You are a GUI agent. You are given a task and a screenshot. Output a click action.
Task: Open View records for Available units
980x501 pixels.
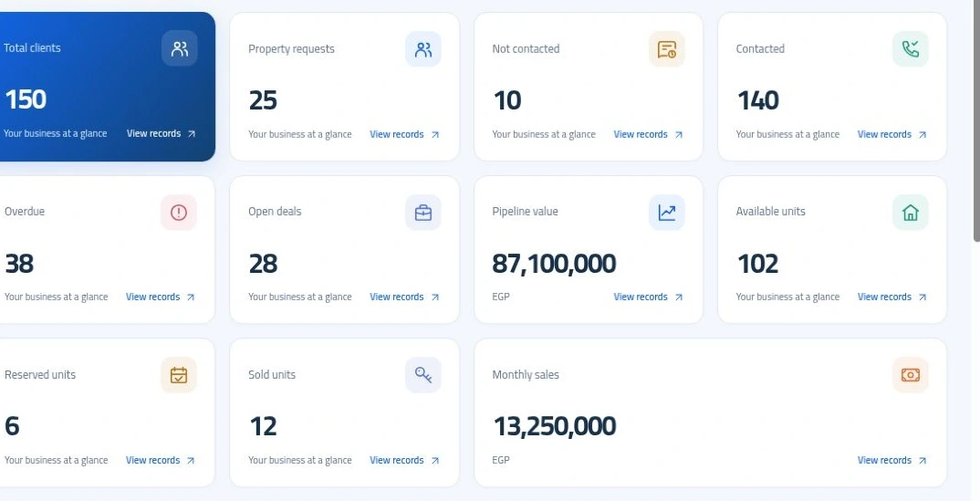891,297
